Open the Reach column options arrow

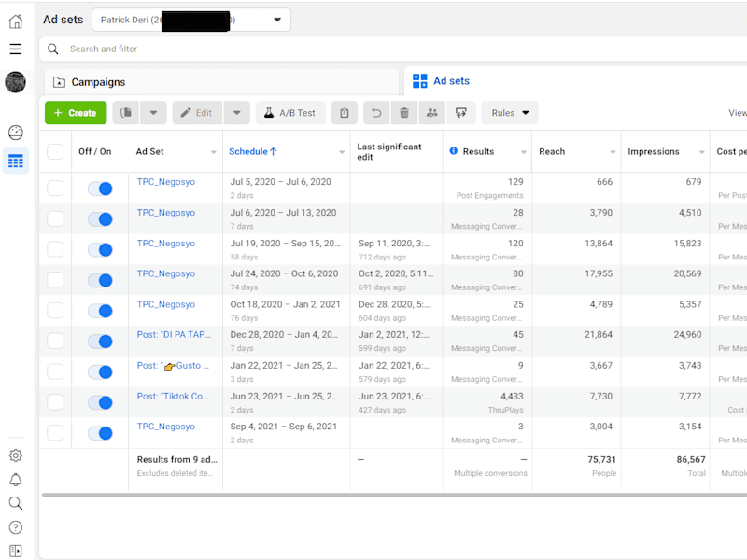pos(613,152)
